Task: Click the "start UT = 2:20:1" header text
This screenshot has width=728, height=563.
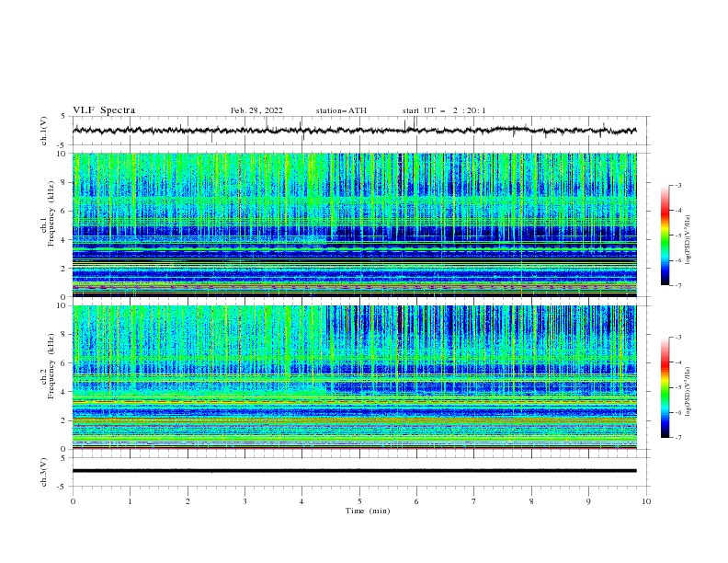Action: click(444, 110)
